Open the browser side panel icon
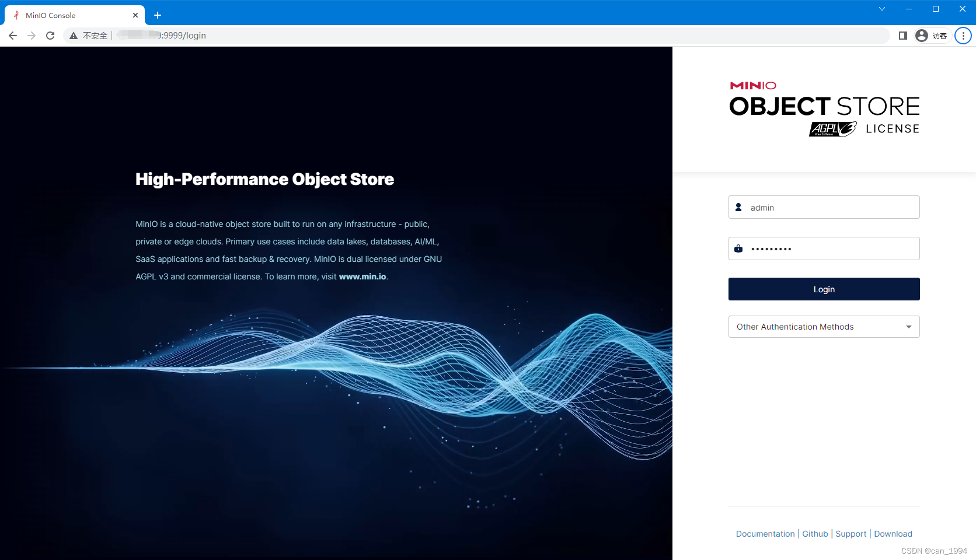 coord(903,36)
